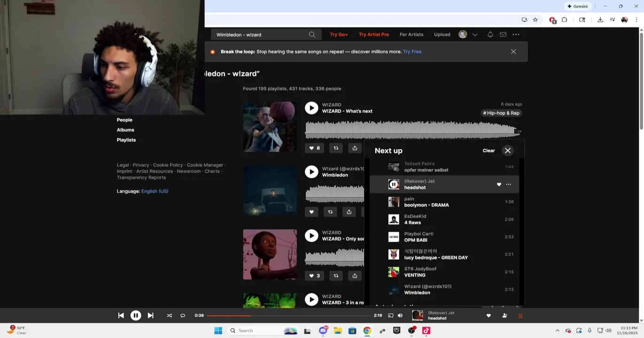Open Chrome extensions puzzle icon
Screen dimensions: 644x338
[564, 20]
